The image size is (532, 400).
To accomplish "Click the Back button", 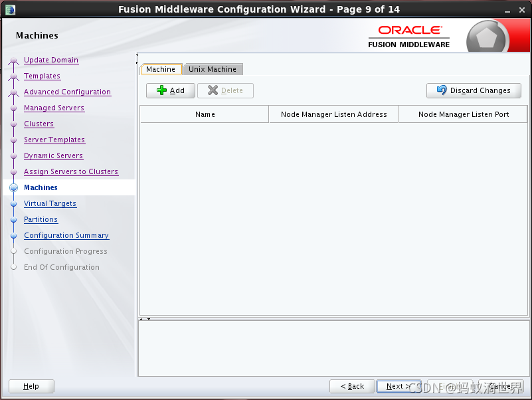I will (352, 387).
